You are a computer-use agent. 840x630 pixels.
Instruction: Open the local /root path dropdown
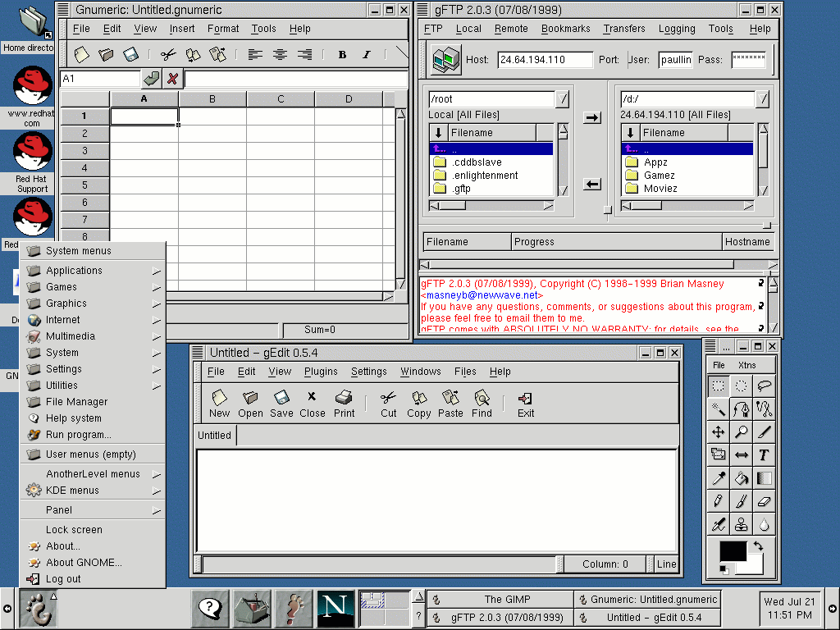point(562,99)
